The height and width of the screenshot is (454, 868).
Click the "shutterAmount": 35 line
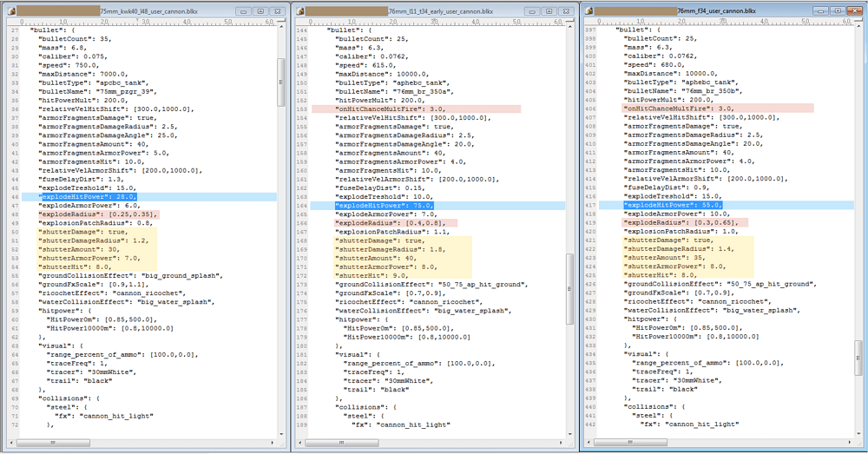click(665, 258)
